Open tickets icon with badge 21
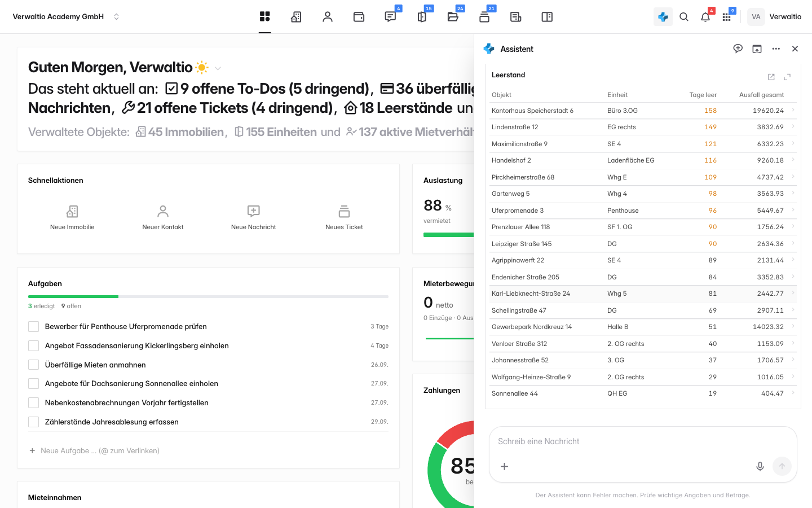The image size is (812, 508). 484,16
